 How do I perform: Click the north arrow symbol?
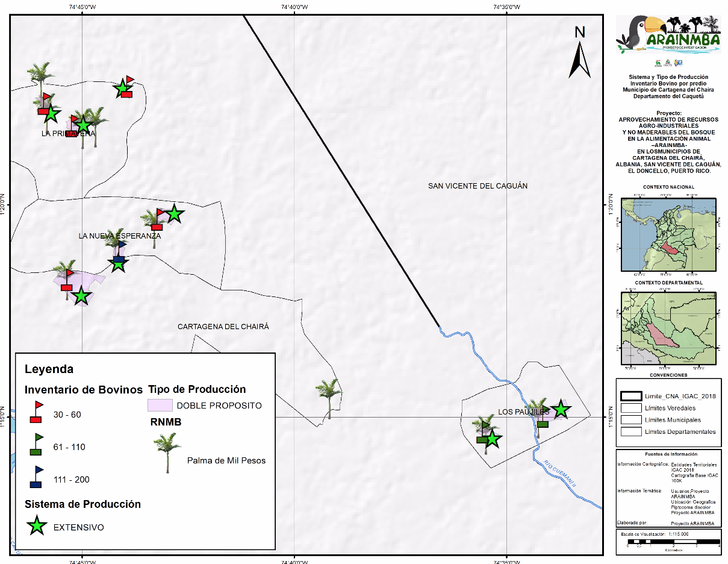[x=580, y=52]
